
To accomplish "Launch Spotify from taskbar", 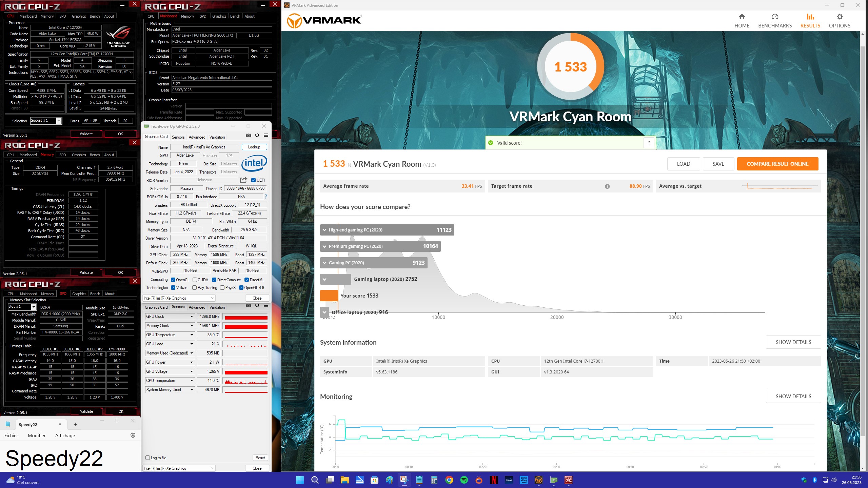I will (464, 480).
